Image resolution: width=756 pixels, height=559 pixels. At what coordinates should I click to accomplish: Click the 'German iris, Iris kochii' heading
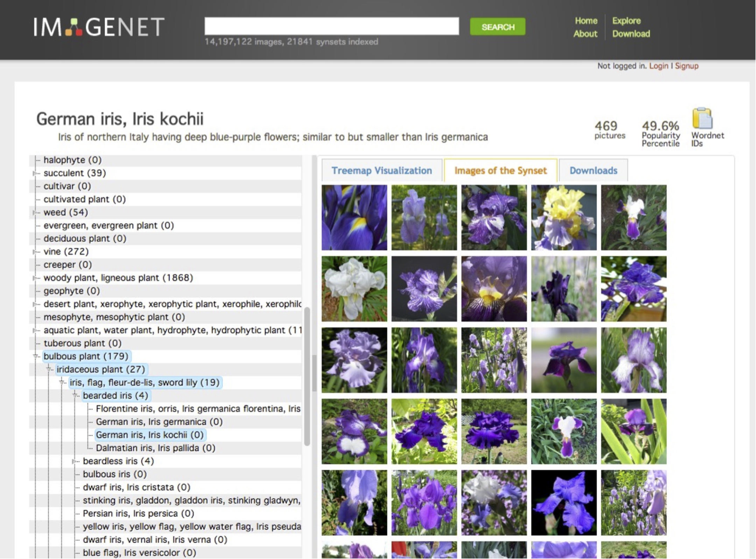pyautogui.click(x=120, y=119)
